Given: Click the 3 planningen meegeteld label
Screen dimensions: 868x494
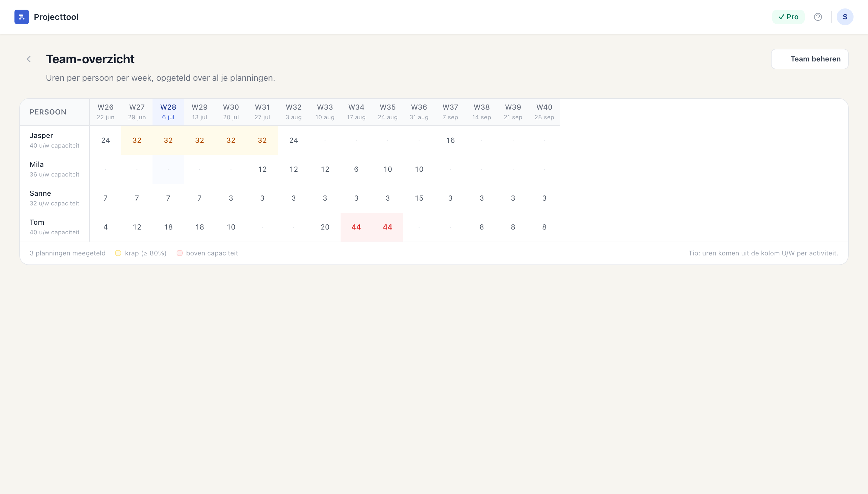Looking at the screenshot, I should 68,253.
